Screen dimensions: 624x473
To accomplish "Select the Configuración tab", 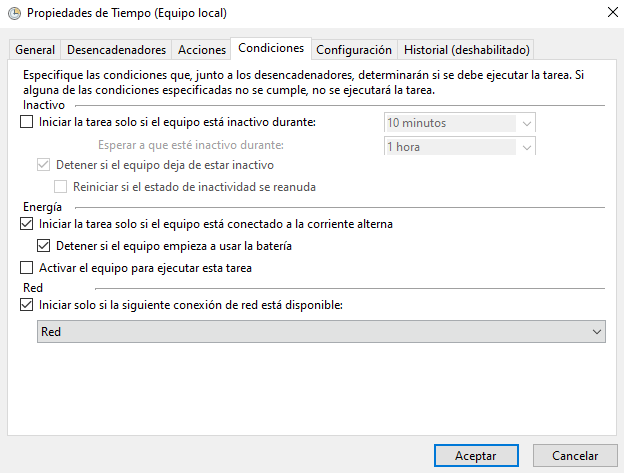I will click(x=354, y=49).
